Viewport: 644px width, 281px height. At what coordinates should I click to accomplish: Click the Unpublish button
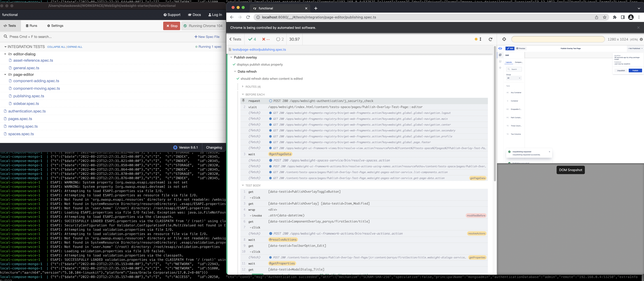(621, 71)
